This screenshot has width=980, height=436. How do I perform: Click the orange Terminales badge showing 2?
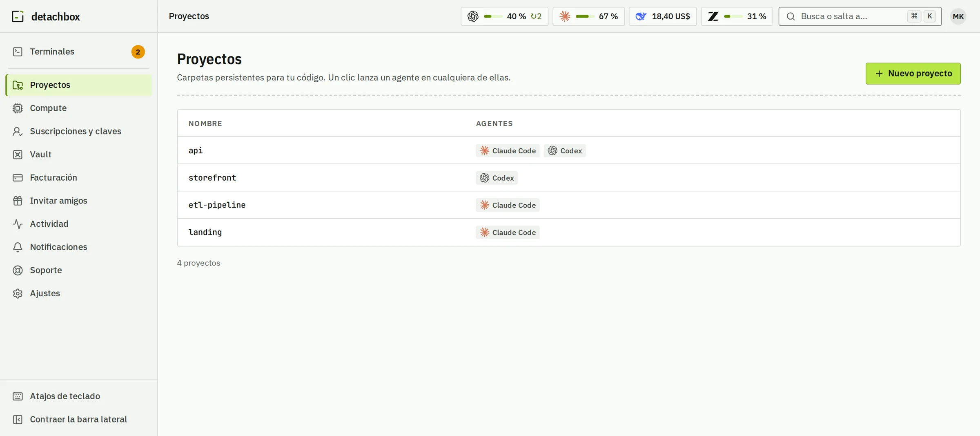pos(138,52)
